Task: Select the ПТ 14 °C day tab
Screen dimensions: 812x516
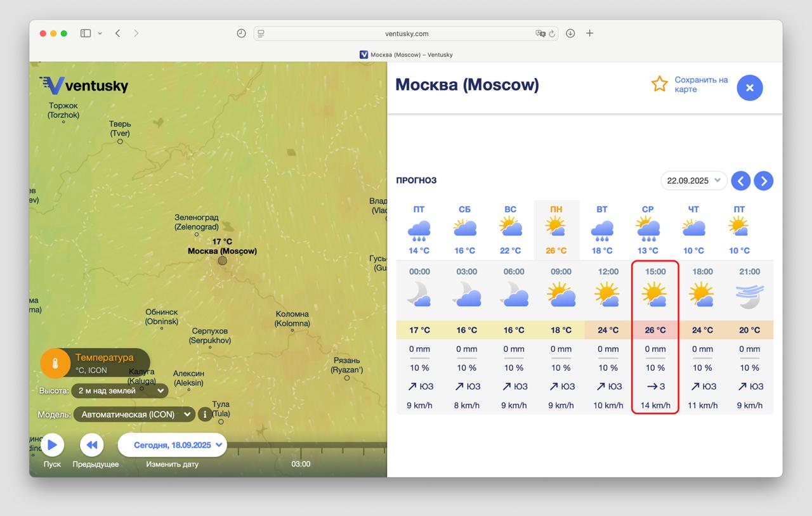Action: [419, 229]
